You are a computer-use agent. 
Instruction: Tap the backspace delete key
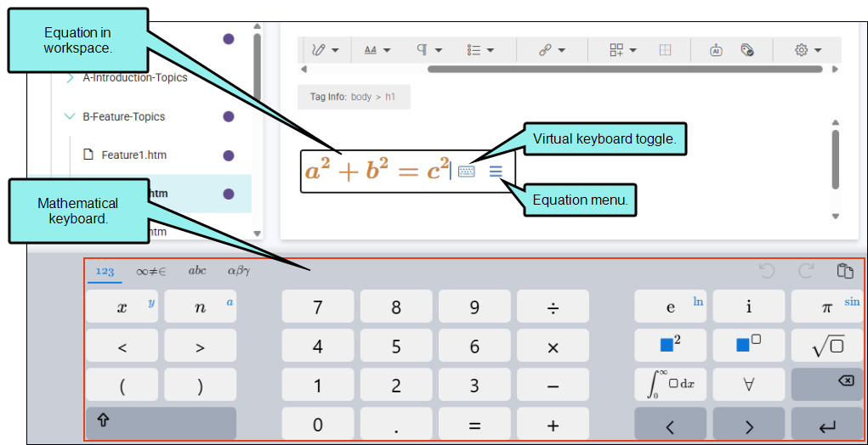tap(827, 386)
